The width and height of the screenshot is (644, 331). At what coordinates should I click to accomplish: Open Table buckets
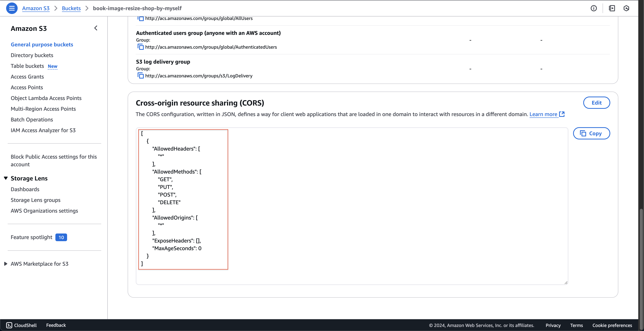point(27,66)
